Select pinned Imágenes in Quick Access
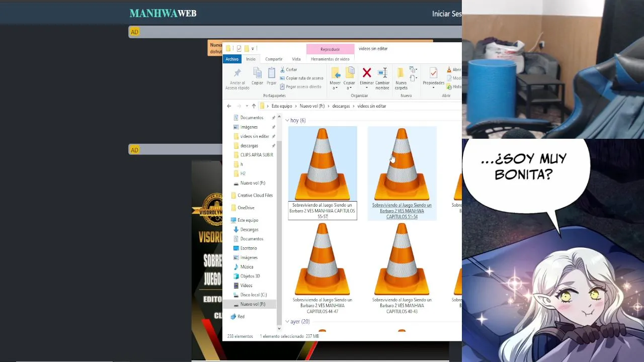 pos(249,127)
